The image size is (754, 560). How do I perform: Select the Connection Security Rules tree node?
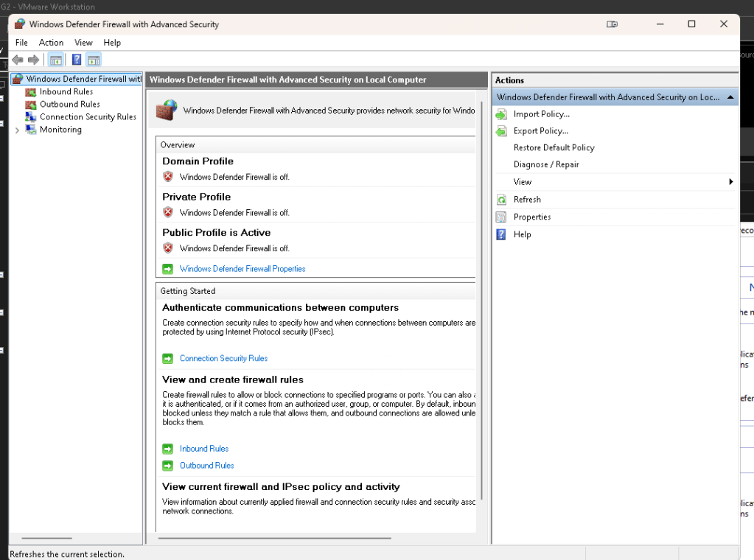click(88, 117)
